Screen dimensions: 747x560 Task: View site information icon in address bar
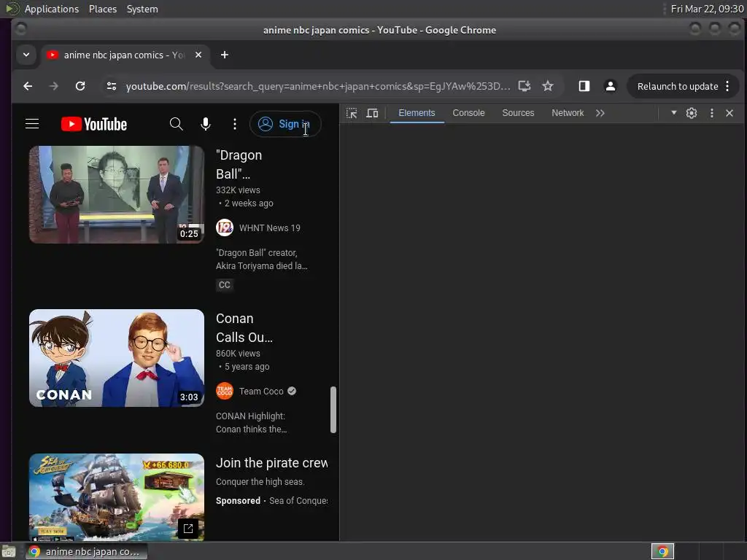(112, 86)
